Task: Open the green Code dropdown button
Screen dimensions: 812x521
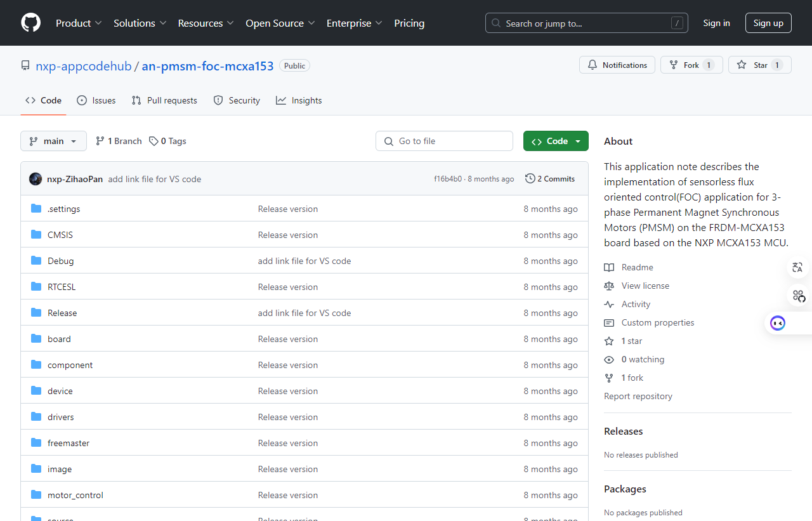Action: (556, 141)
